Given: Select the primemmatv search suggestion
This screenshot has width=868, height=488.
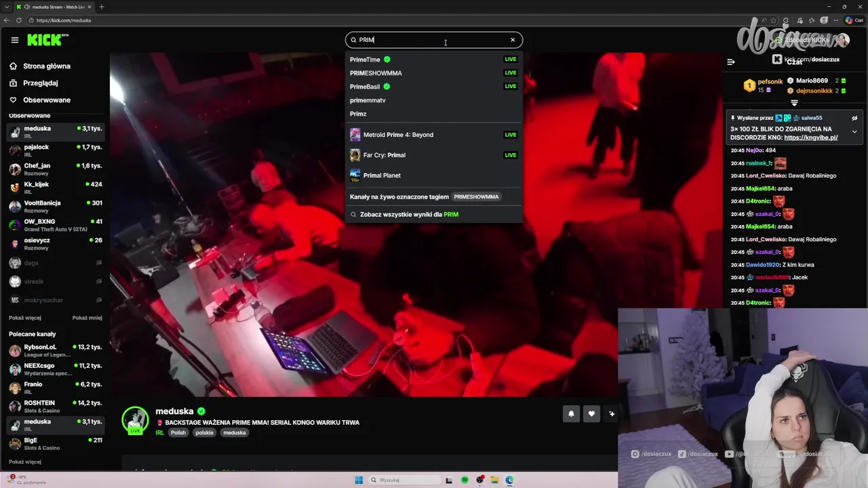Looking at the screenshot, I should [x=434, y=100].
